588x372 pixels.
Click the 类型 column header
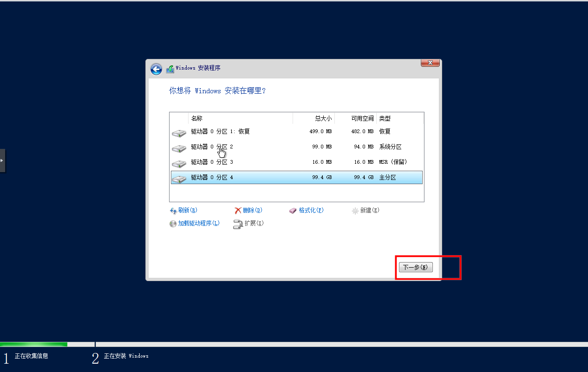coord(400,119)
